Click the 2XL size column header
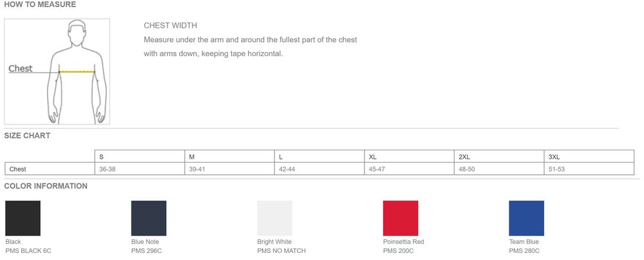 (464, 157)
